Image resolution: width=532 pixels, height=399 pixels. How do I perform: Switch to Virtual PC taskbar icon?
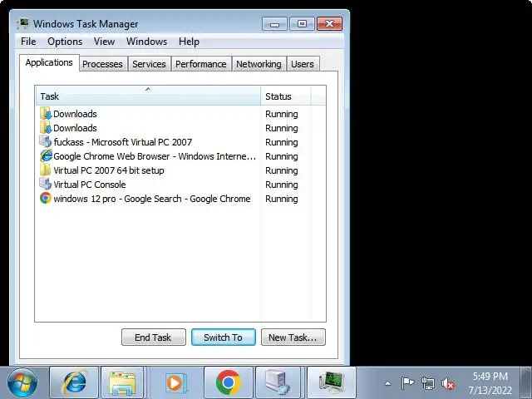pyautogui.click(x=278, y=382)
